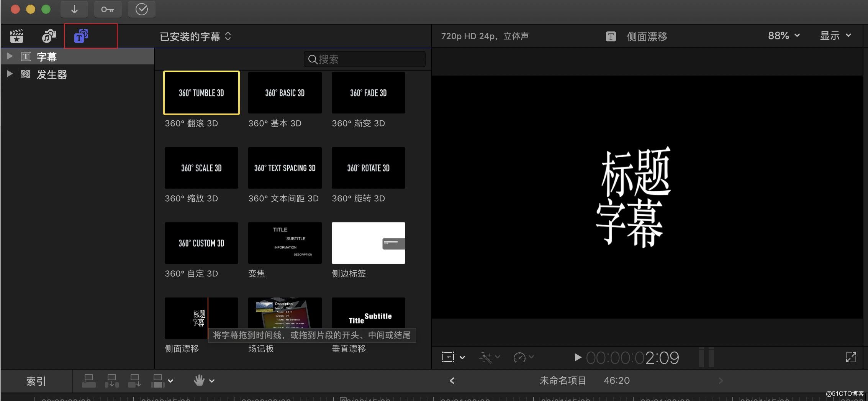Click the import media down-arrow button
Screen dimensions: 868x401
pyautogui.click(x=74, y=9)
